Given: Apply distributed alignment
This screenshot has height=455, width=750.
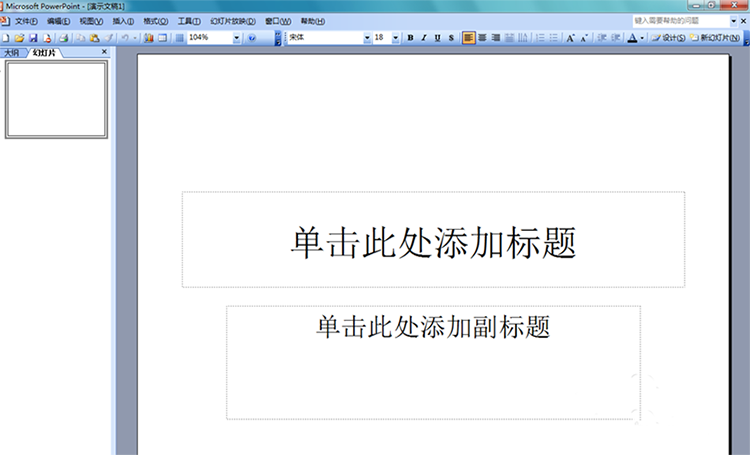Looking at the screenshot, I should pyautogui.click(x=509, y=38).
